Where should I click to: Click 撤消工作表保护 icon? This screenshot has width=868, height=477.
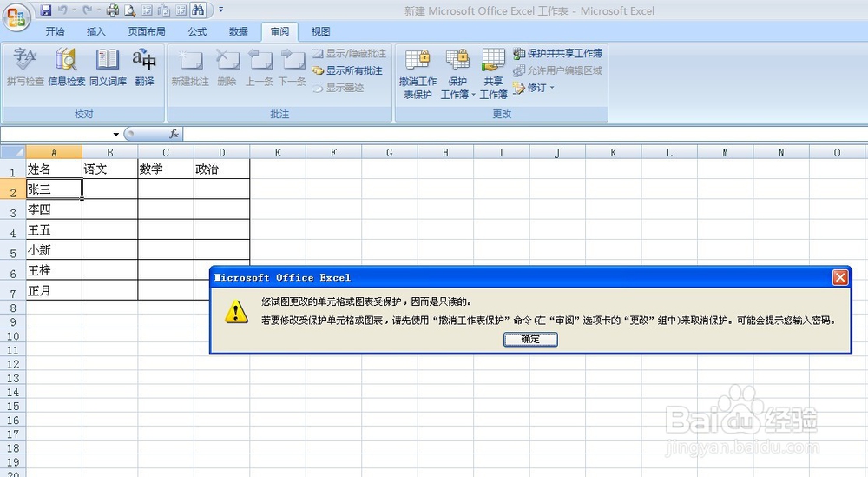pyautogui.click(x=418, y=74)
